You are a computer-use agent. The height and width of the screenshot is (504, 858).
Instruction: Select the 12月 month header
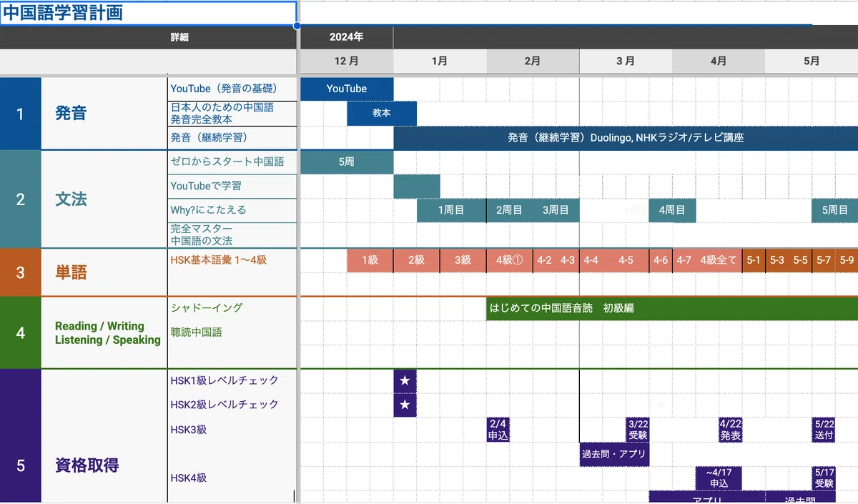click(x=346, y=61)
